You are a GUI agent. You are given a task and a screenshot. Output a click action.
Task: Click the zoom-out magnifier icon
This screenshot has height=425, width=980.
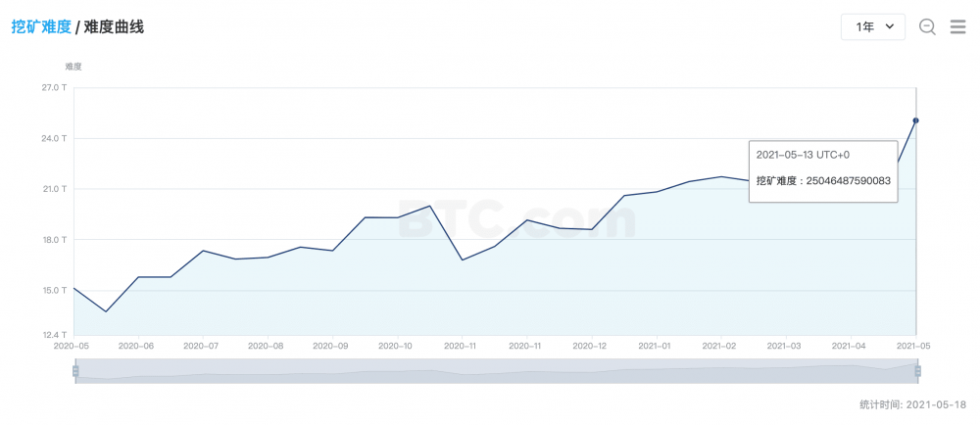click(x=927, y=27)
